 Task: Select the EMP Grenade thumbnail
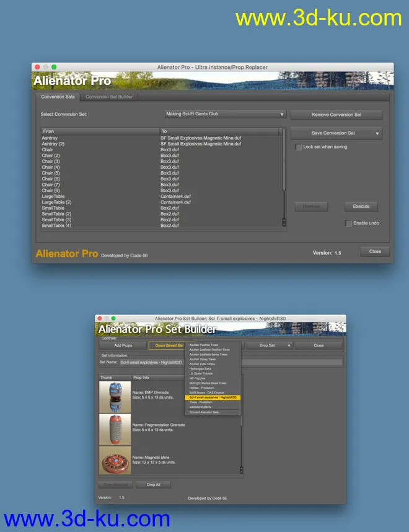(x=115, y=397)
